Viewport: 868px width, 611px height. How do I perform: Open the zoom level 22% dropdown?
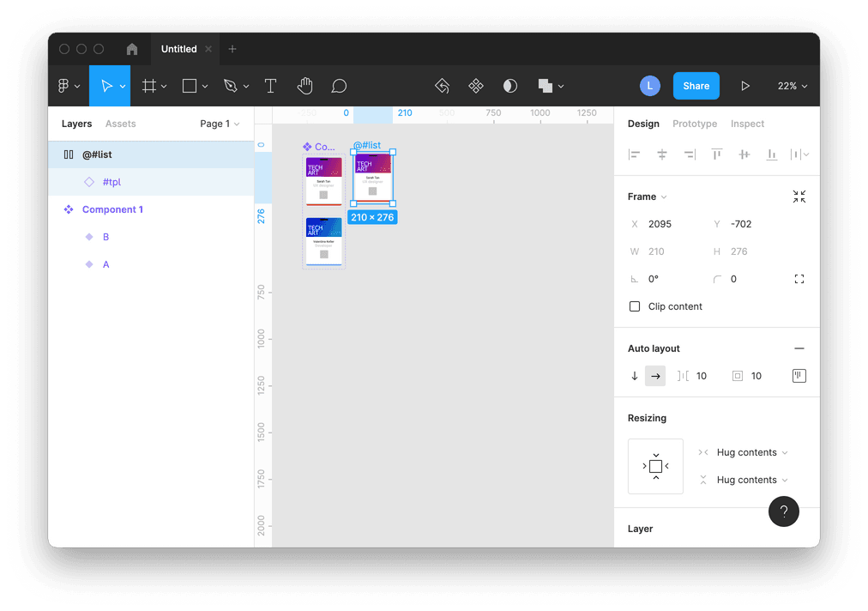pos(793,86)
